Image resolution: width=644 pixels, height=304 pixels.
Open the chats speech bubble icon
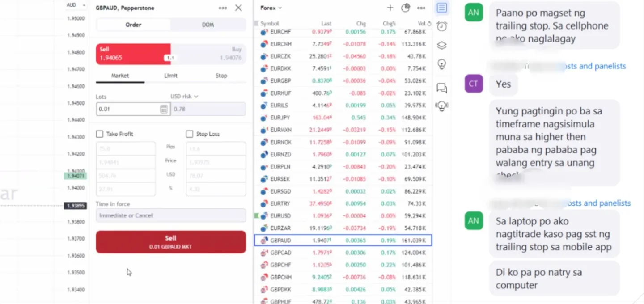pos(441,88)
